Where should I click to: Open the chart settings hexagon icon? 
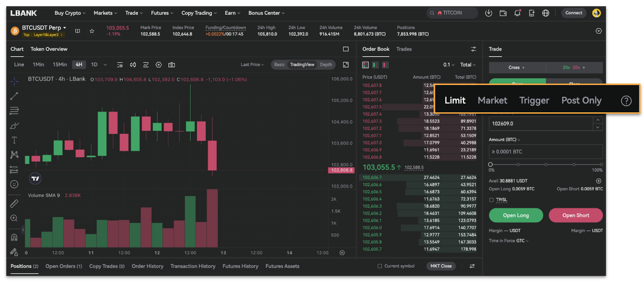[159, 65]
